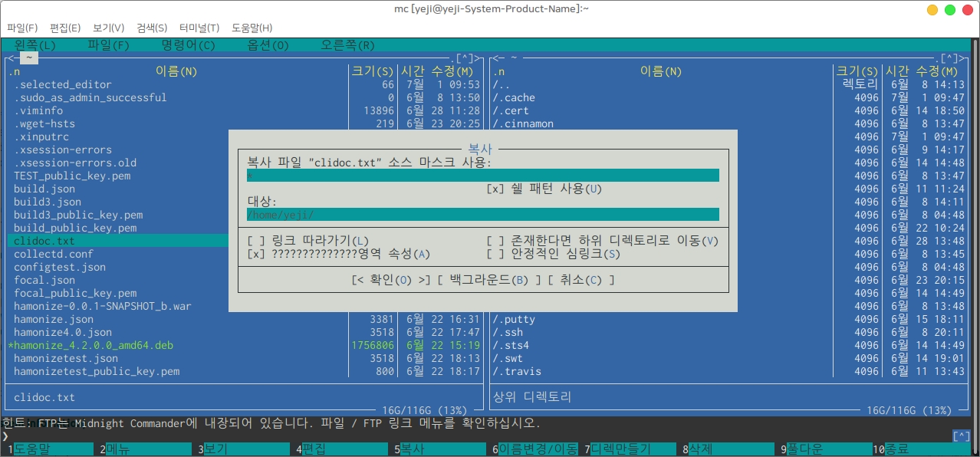The width and height of the screenshot is (980, 457).
Task: Click the 대상 destination path field
Action: [482, 215]
